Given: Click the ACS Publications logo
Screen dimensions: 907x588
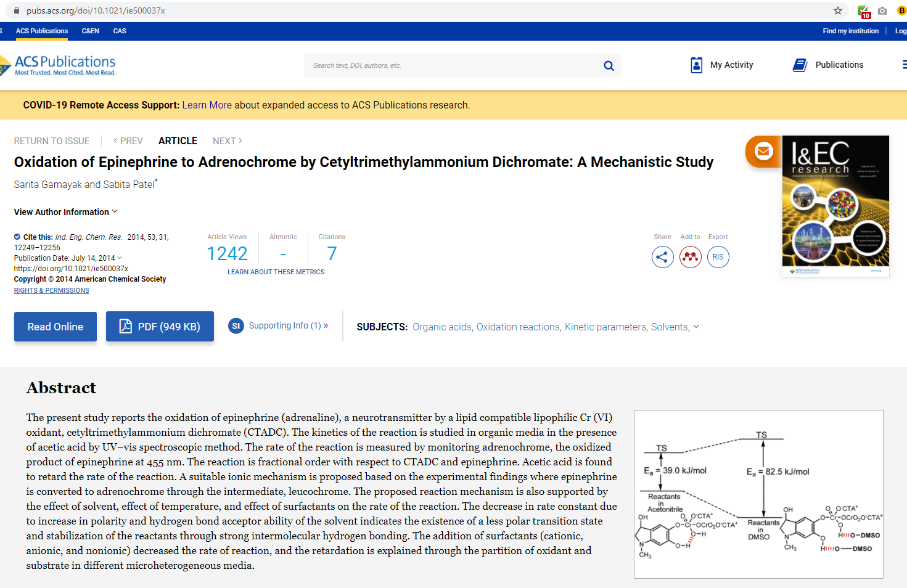Looking at the screenshot, I should [x=58, y=65].
